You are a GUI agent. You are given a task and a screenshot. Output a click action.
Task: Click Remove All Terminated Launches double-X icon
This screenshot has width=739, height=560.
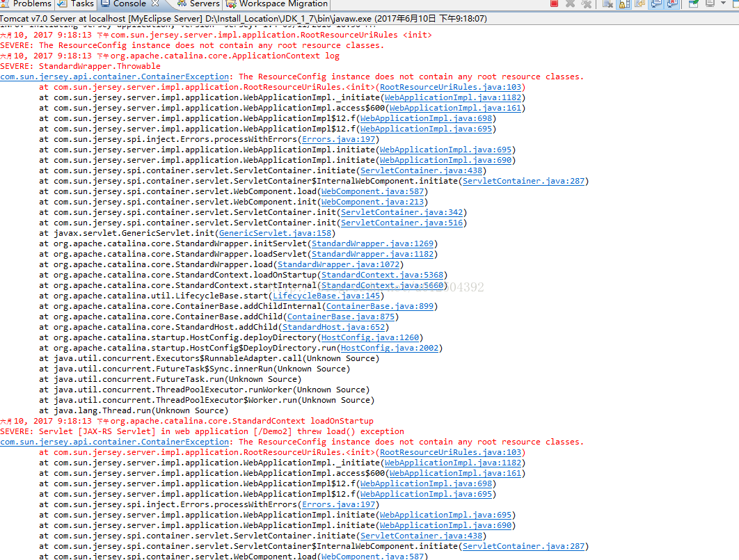tap(587, 3)
